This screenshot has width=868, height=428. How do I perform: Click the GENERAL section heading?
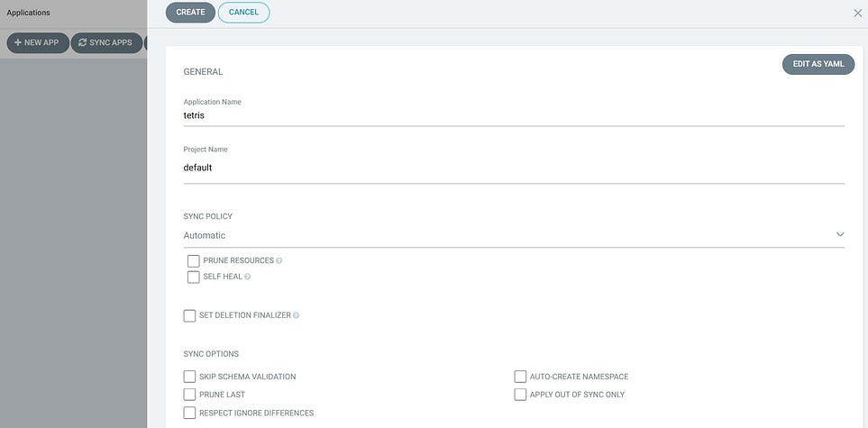coord(203,71)
